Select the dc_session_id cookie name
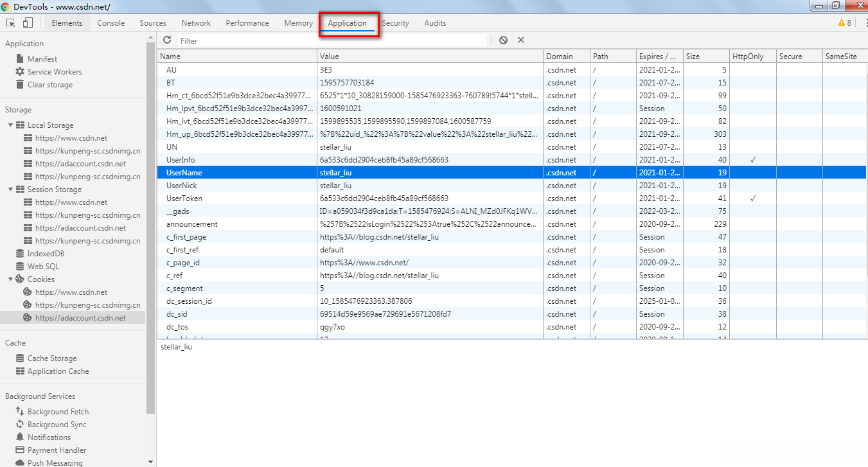 [x=189, y=301]
